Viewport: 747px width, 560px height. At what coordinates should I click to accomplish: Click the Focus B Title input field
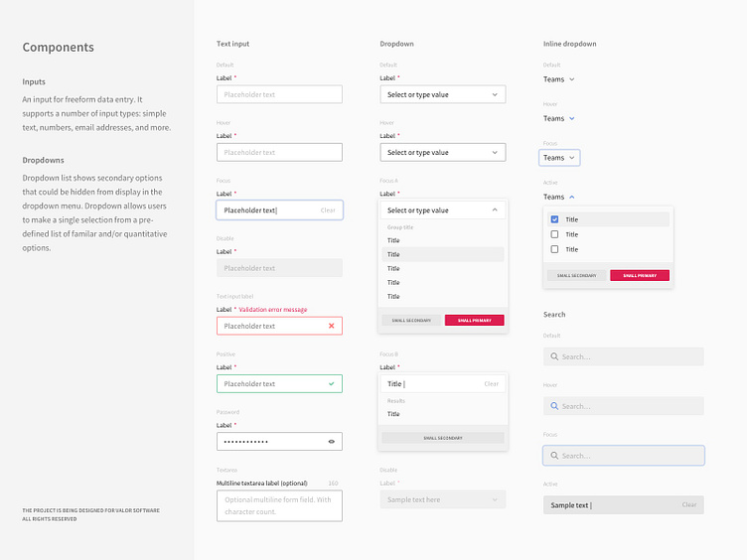[x=443, y=384]
